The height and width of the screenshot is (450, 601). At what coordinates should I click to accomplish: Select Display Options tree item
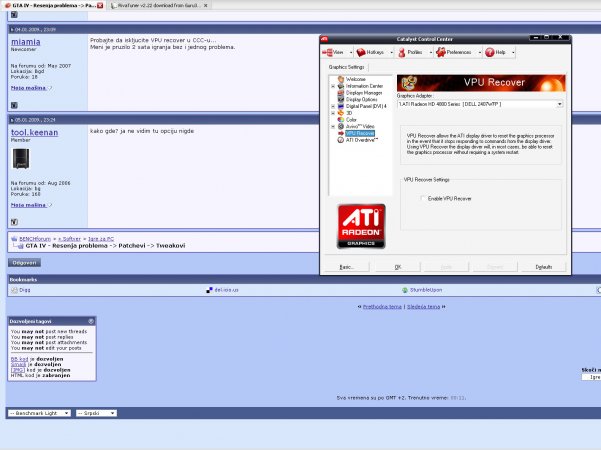[361, 99]
